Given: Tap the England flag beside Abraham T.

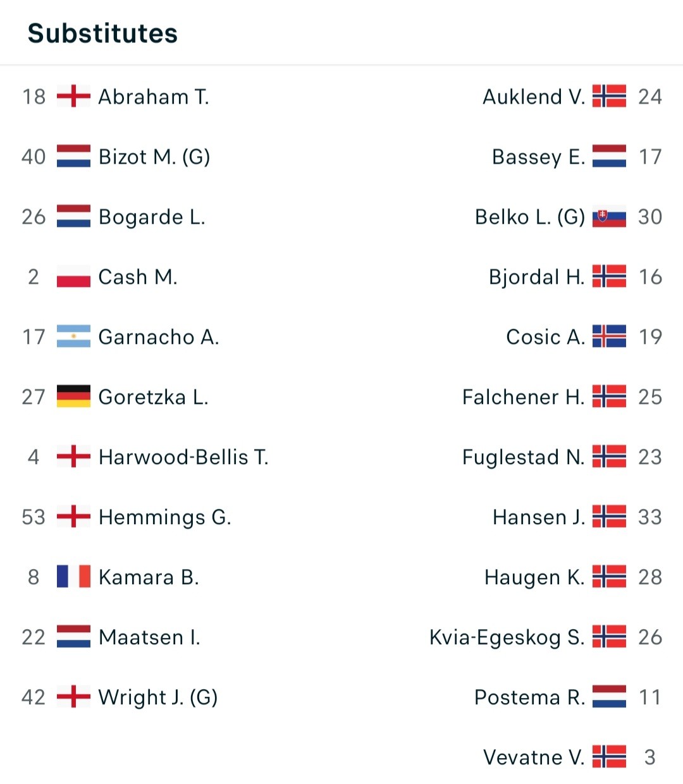Looking at the screenshot, I should pyautogui.click(x=73, y=96).
